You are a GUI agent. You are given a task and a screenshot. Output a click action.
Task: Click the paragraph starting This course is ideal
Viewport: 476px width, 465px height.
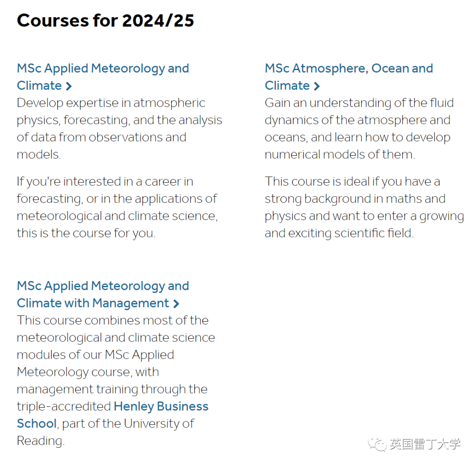coord(364,207)
